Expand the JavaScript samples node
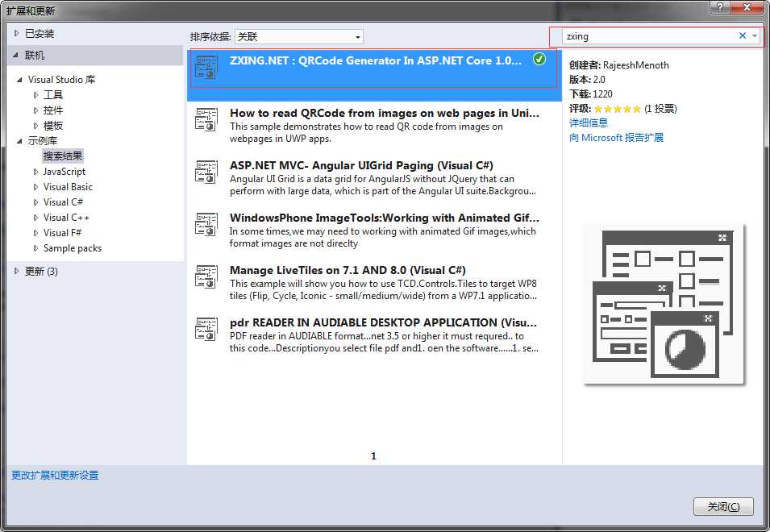770x532 pixels. pyautogui.click(x=35, y=172)
